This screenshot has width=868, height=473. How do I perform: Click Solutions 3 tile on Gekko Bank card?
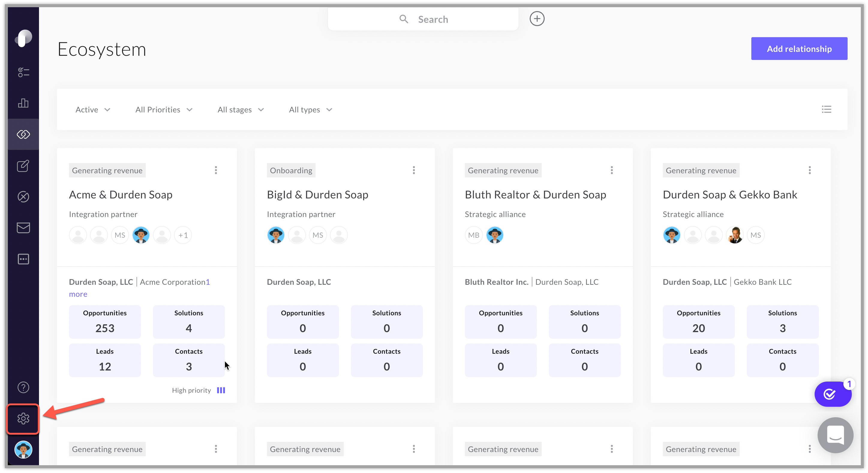783,322
